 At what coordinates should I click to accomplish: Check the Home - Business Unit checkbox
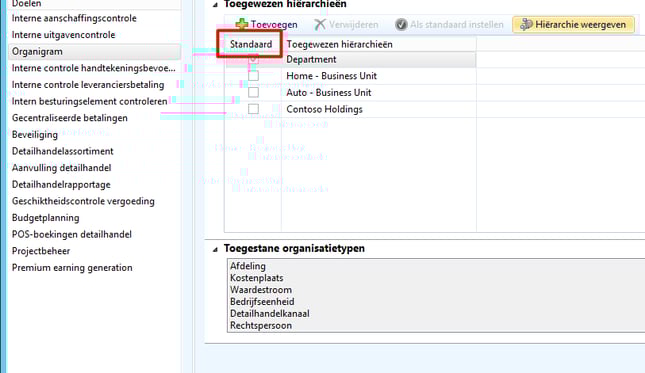click(x=253, y=76)
